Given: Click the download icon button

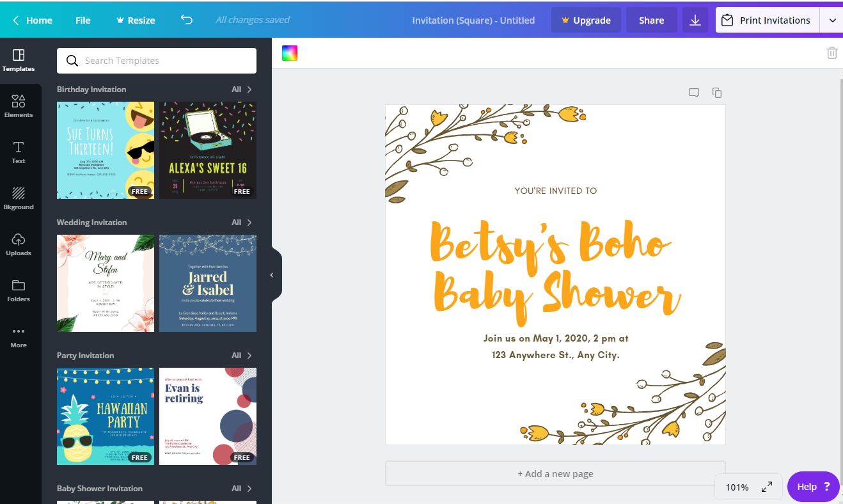Looking at the screenshot, I should coord(695,20).
